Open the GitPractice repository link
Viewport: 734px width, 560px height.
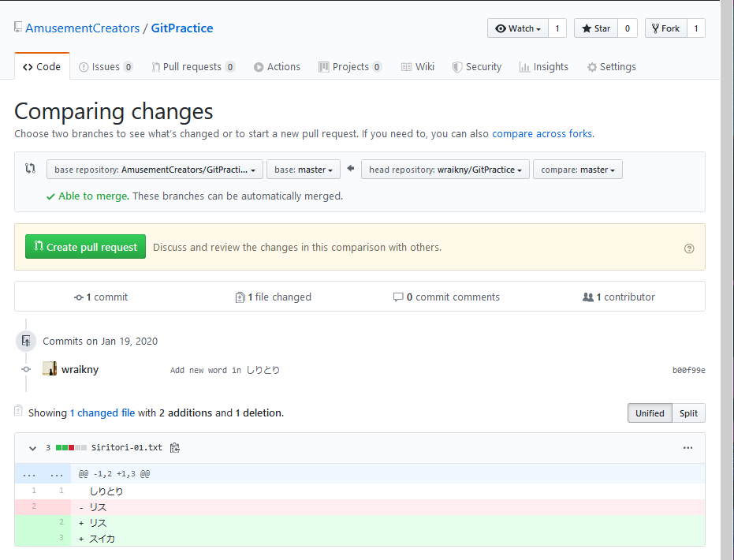181,28
